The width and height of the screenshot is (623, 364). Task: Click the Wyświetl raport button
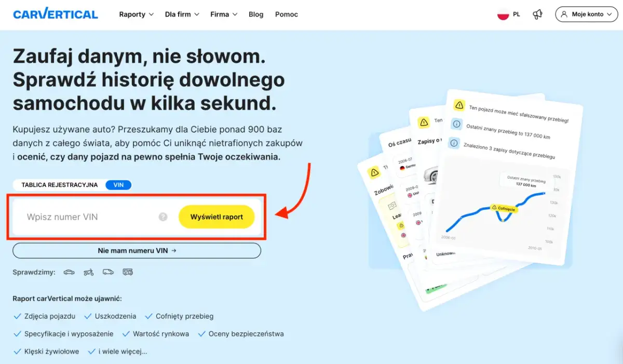[x=216, y=217]
